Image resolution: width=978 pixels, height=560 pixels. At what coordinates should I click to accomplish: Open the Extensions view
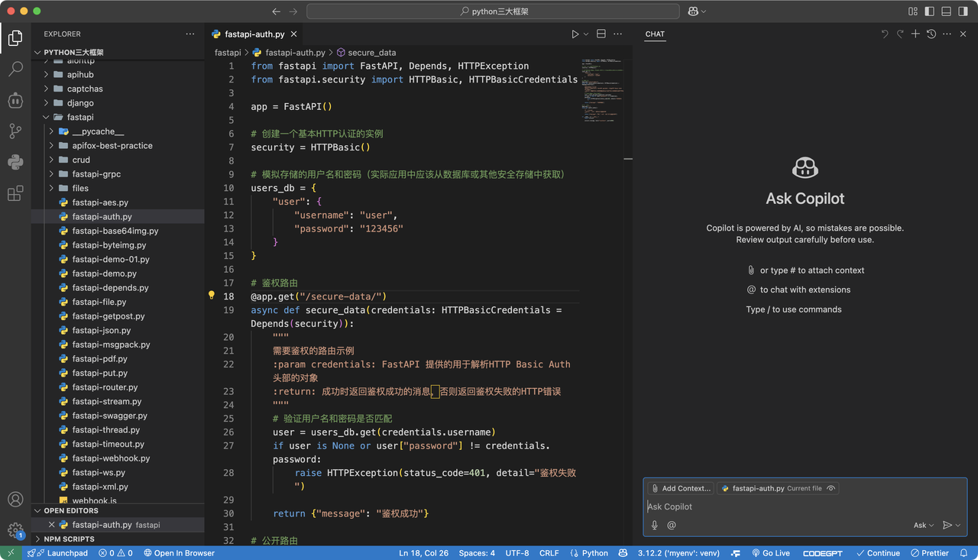click(x=15, y=193)
